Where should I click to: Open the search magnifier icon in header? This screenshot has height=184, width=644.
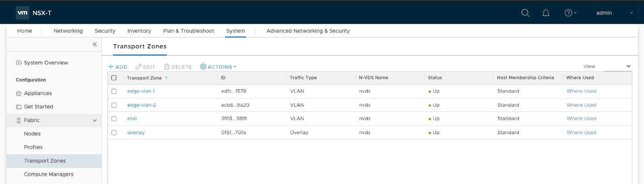(x=525, y=13)
